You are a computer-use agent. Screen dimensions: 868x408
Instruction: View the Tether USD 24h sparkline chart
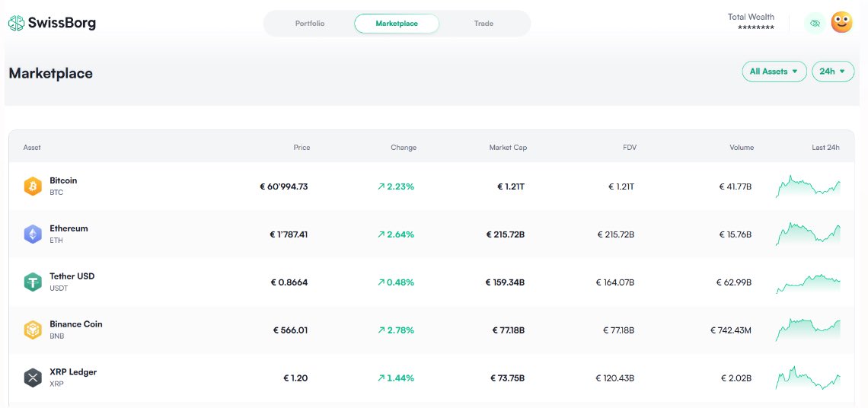[808, 283]
